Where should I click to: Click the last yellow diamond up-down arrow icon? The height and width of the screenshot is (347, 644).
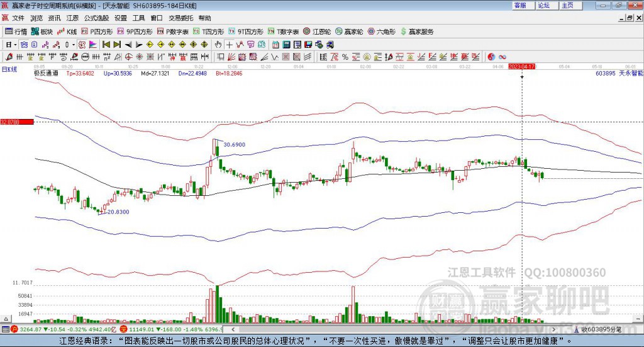(x=204, y=45)
